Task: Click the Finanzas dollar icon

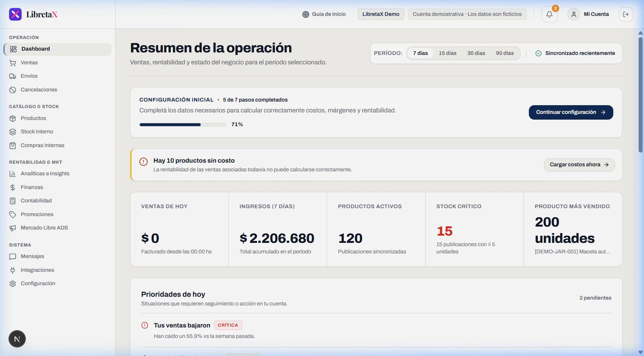Action: [x=13, y=188]
